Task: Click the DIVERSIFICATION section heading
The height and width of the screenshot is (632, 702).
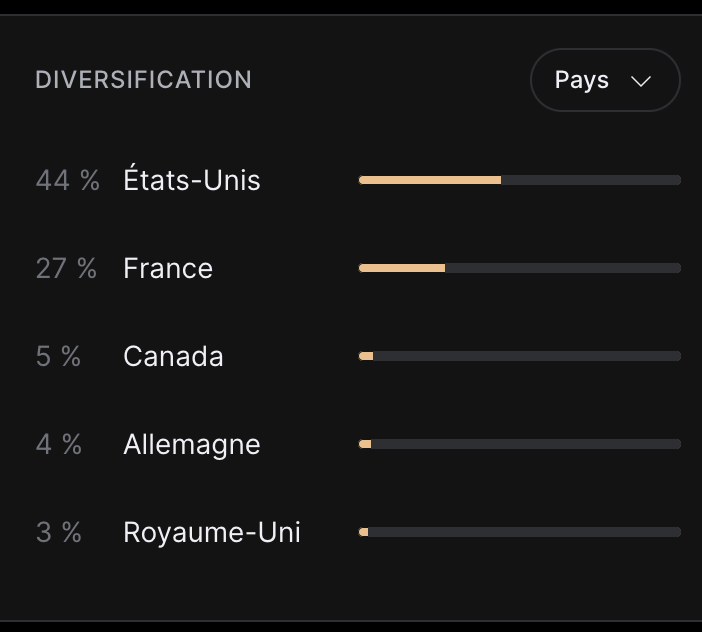Action: [x=143, y=80]
